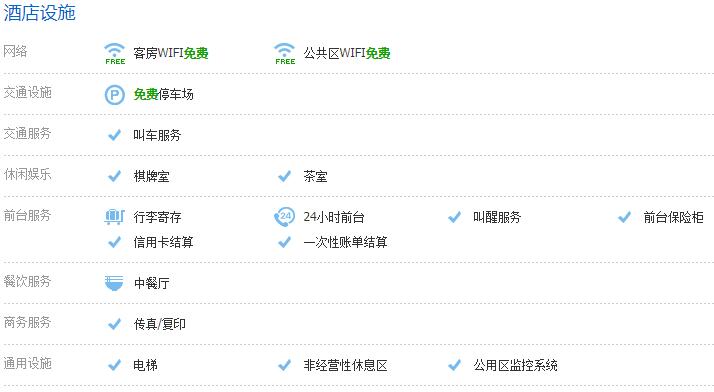Select the 网络 category label
The image size is (714, 392).
15,51
